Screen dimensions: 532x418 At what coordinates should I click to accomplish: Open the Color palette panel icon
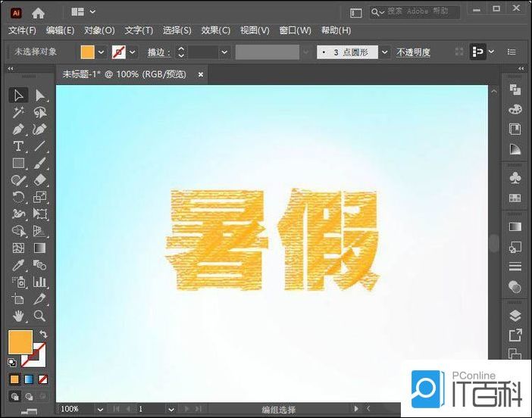515,109
